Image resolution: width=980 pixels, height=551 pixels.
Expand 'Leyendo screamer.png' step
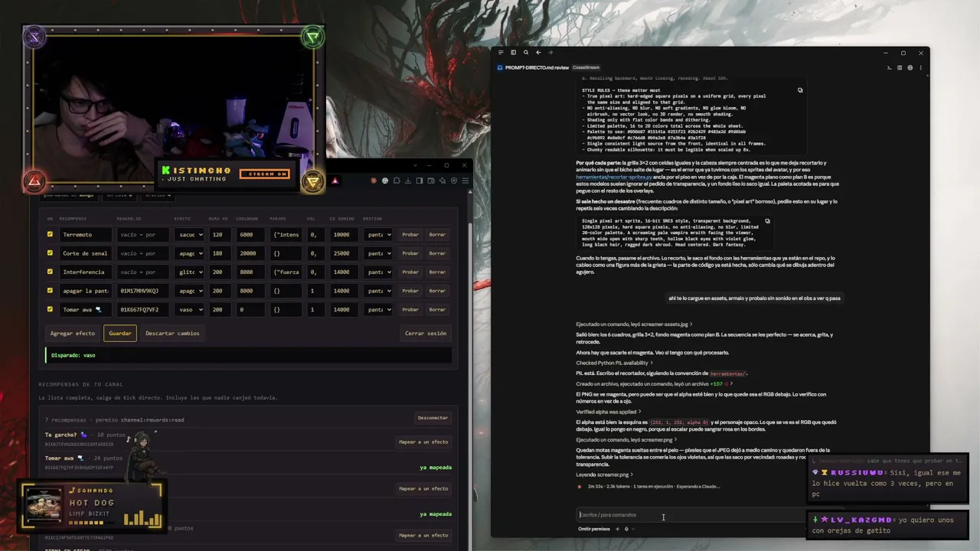pos(604,474)
